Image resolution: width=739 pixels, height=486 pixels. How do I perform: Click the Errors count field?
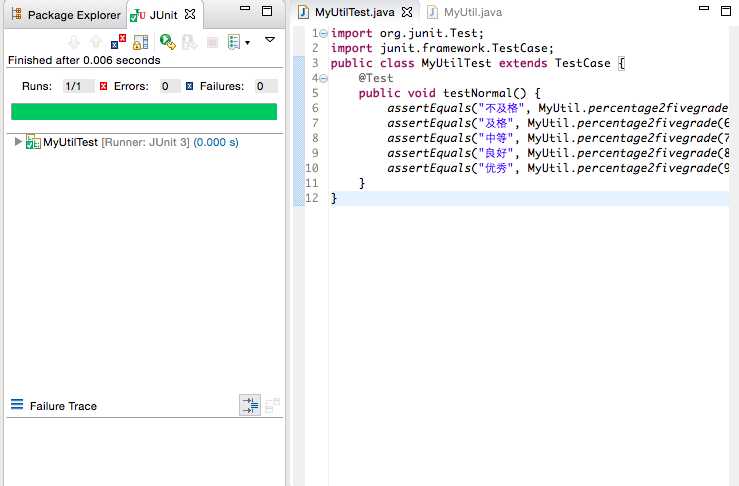(170, 86)
